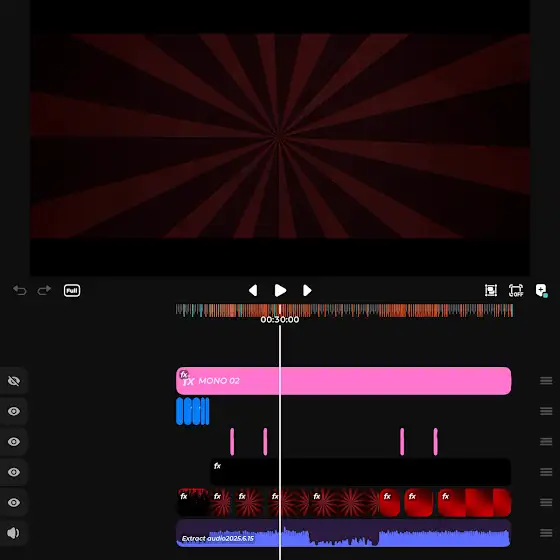This screenshot has width=560, height=560.
Task: Mute the Extract audio track
Action: tap(14, 533)
